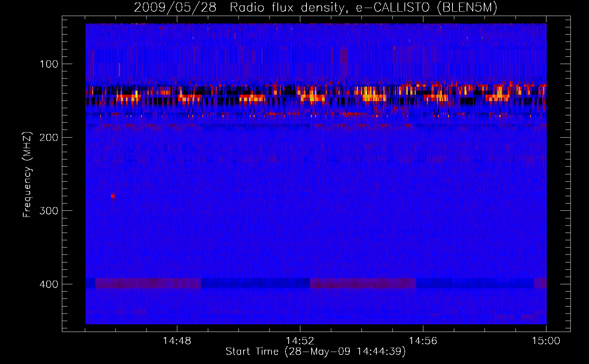Click the "Frequency (MHZ)" axis label
Viewport: 589px width, 364px height.
pos(27,174)
